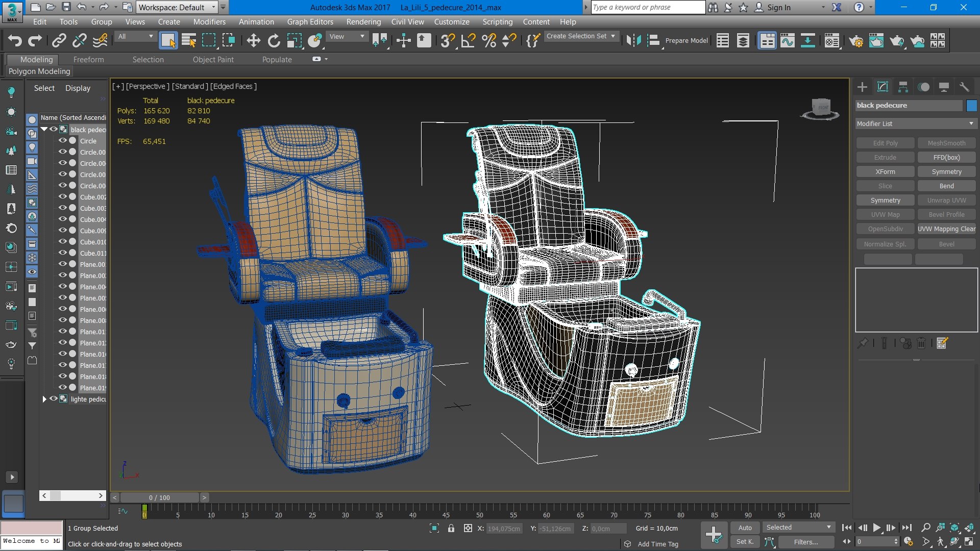Toggle the 3D Snaps icon

click(x=448, y=40)
